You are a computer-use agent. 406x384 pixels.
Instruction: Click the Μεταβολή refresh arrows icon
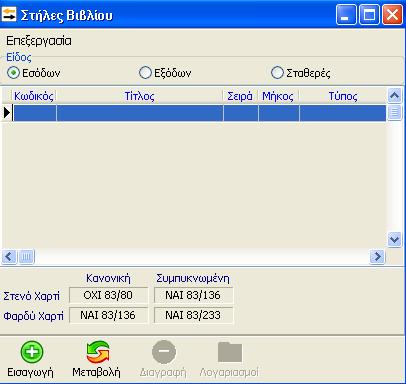97,352
